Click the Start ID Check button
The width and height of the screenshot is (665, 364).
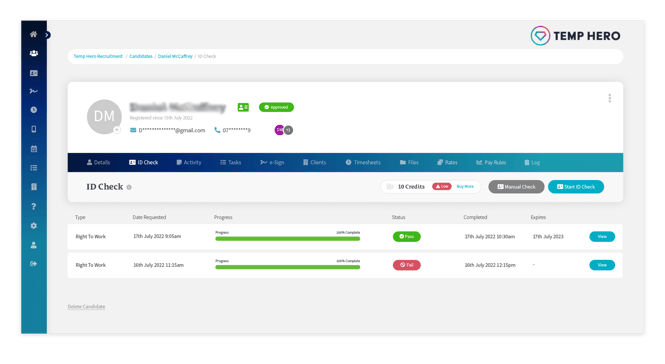click(x=576, y=187)
